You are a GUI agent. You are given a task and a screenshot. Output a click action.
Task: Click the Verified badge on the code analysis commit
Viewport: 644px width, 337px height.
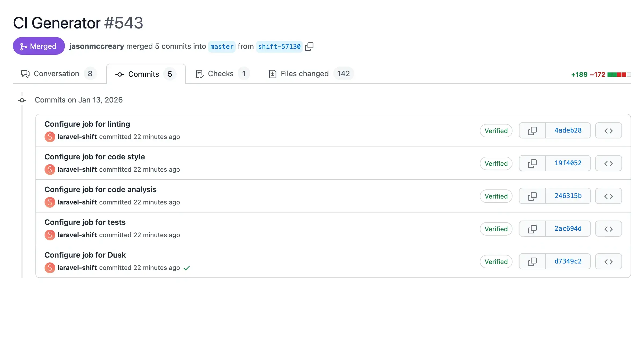click(496, 196)
